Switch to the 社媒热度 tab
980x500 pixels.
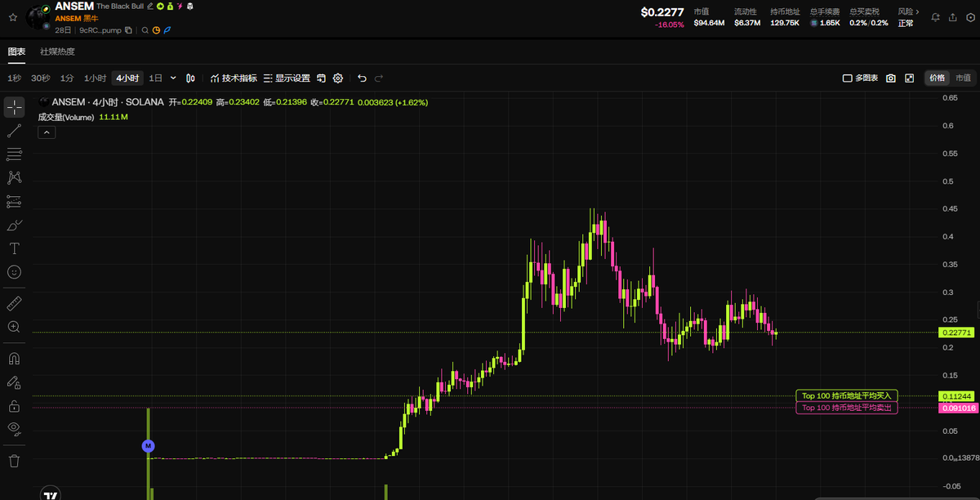coord(57,51)
